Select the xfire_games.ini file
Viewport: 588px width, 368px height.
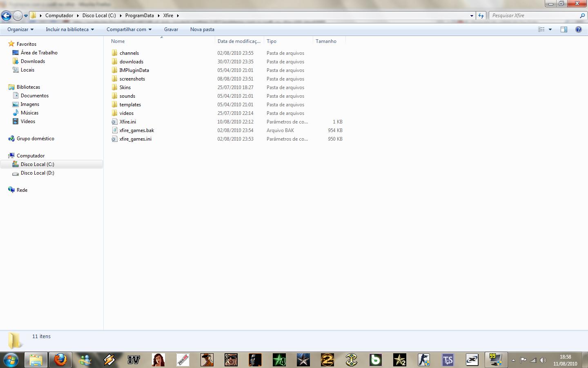click(x=135, y=139)
